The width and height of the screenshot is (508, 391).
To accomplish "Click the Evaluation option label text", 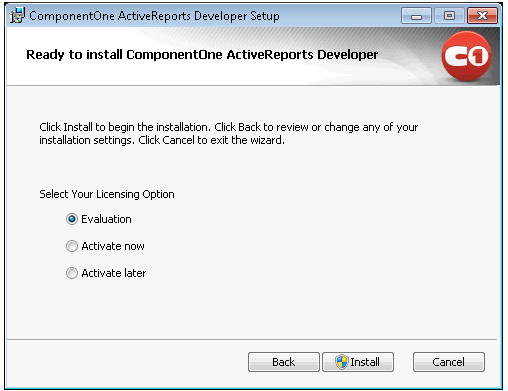I will (x=106, y=219).
